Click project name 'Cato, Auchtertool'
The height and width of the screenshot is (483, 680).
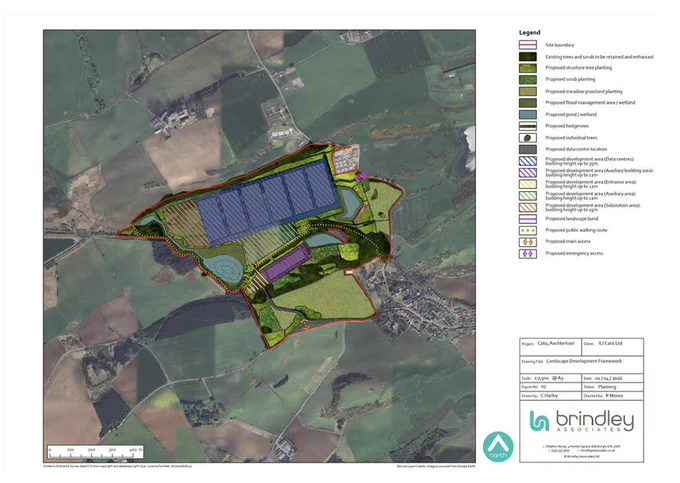(x=556, y=343)
